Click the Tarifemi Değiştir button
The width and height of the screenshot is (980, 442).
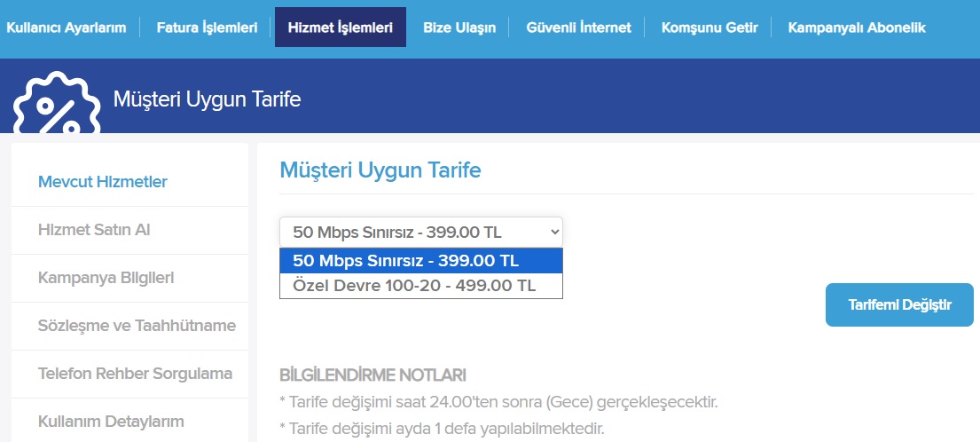pyautogui.click(x=899, y=305)
